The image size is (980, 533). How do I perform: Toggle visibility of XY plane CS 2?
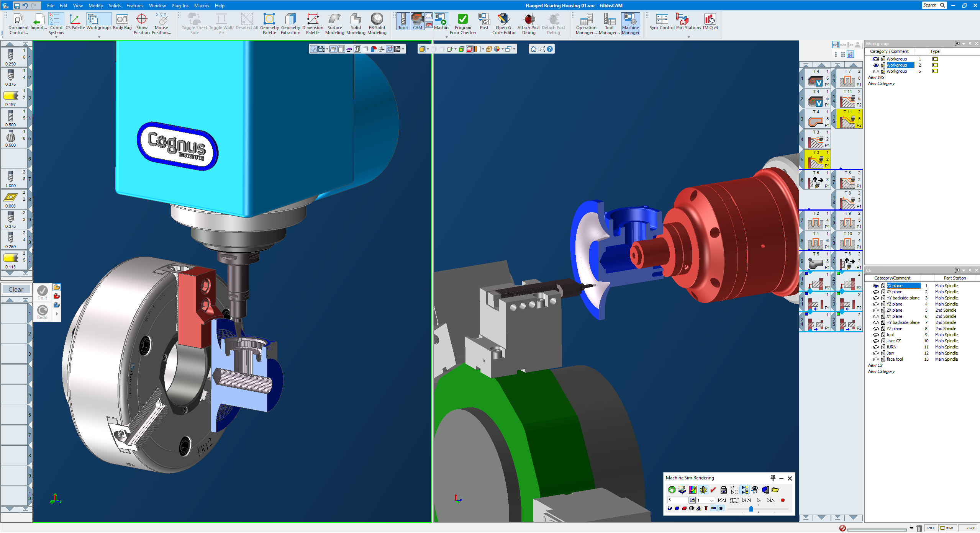tap(876, 292)
